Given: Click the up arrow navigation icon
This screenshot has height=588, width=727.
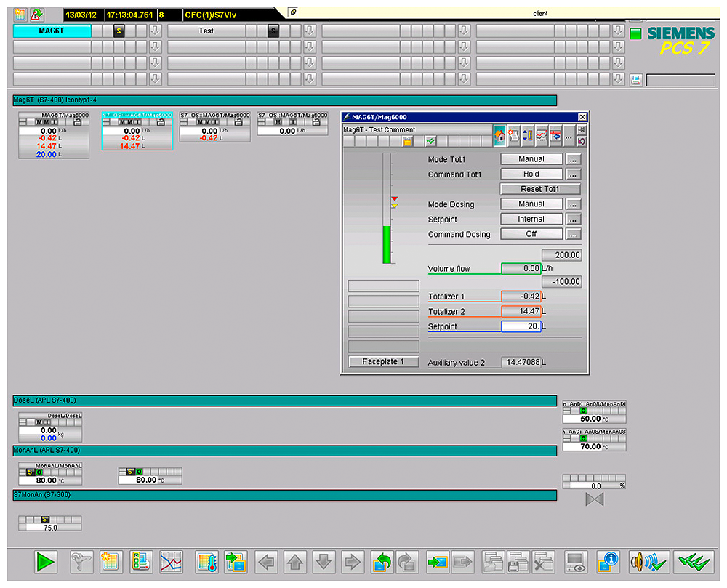Looking at the screenshot, I should click(x=294, y=562).
